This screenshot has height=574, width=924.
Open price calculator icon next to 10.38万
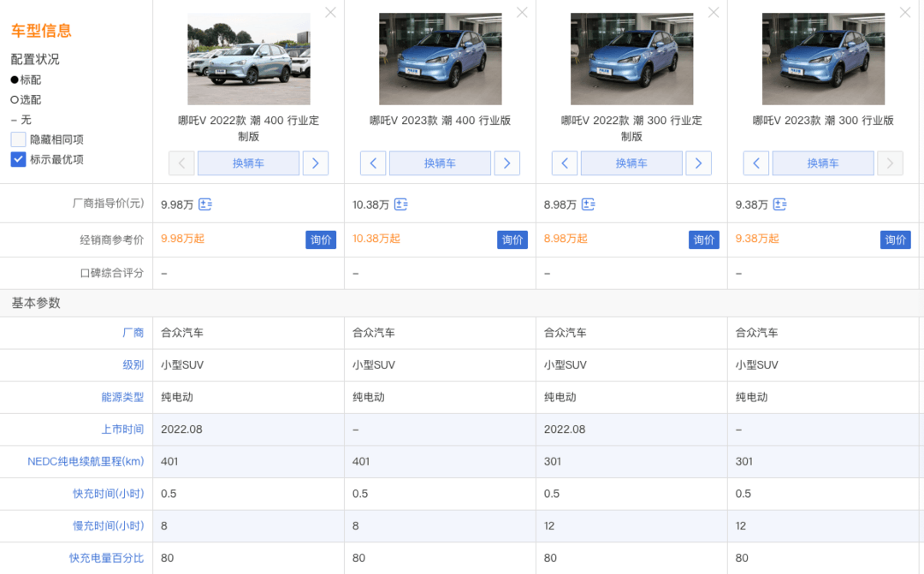pyautogui.click(x=400, y=204)
